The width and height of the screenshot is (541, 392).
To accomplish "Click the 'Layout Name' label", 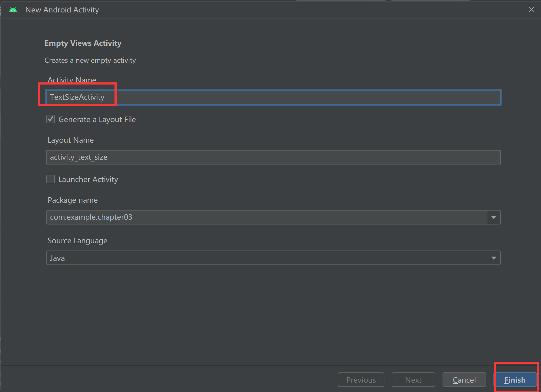I will click(71, 140).
